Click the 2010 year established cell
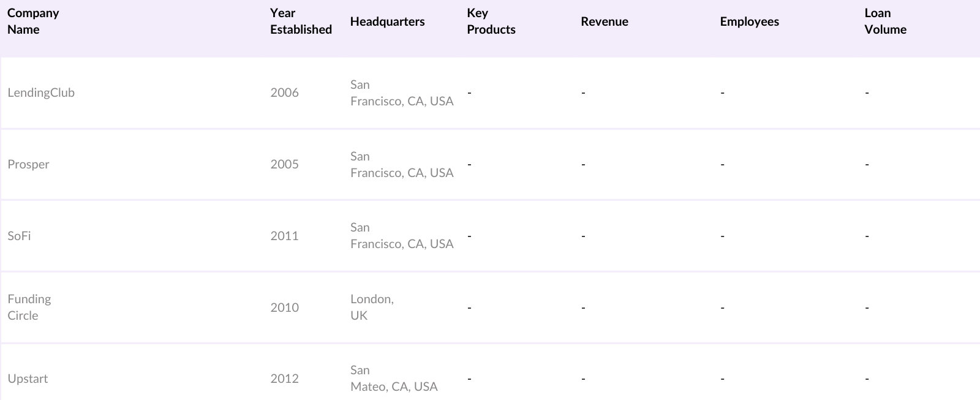This screenshot has width=980, height=400. point(284,308)
